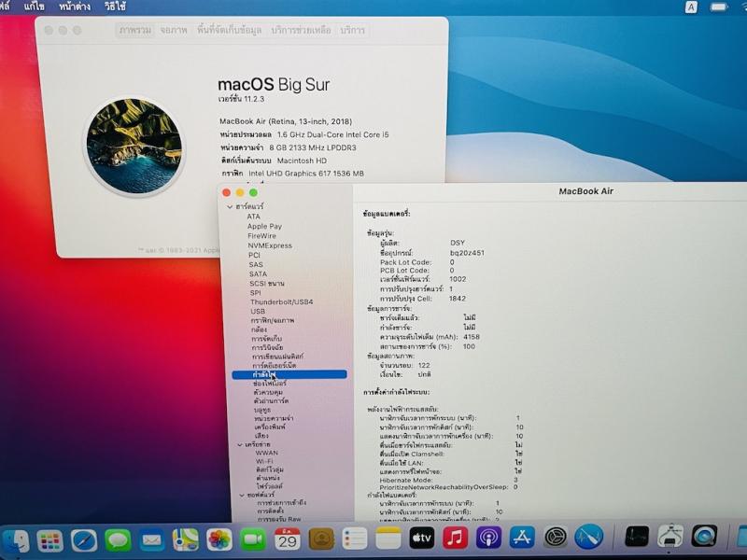Select NVMExpress in the hardware list
The image size is (747, 560).
[270, 245]
